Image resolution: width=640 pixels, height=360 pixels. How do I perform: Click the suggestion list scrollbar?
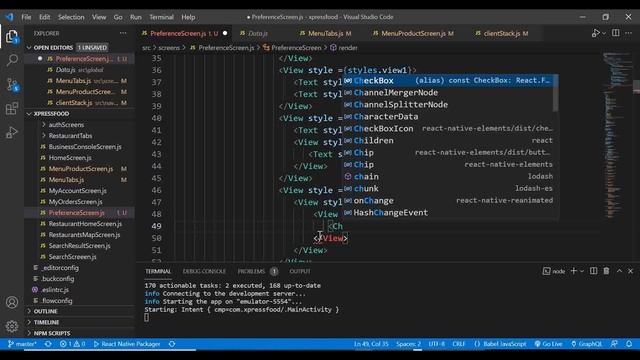[556, 93]
